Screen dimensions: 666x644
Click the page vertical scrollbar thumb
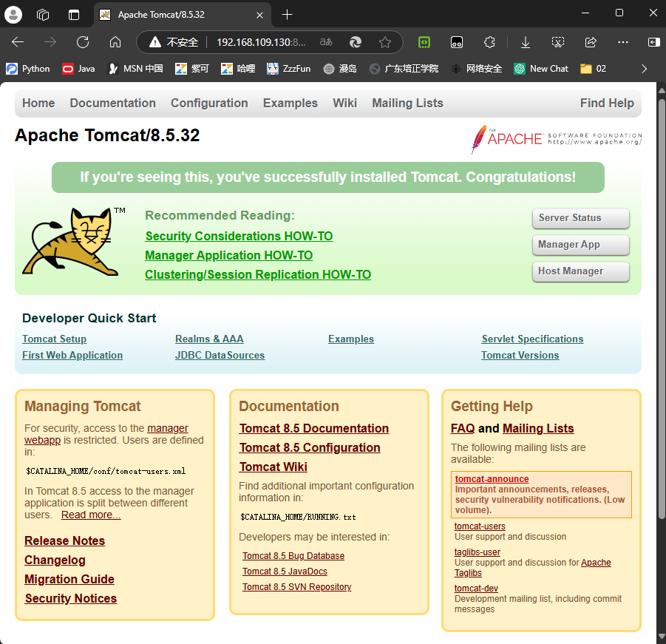coord(662,308)
